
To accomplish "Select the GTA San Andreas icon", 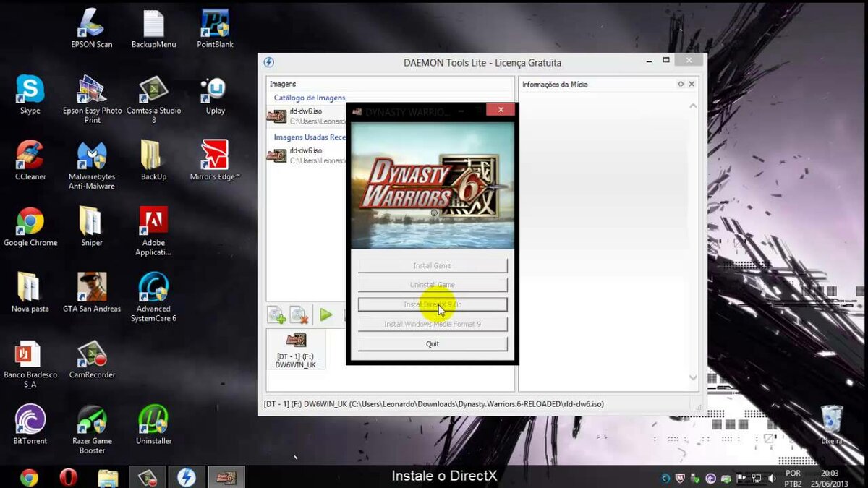I will click(92, 293).
